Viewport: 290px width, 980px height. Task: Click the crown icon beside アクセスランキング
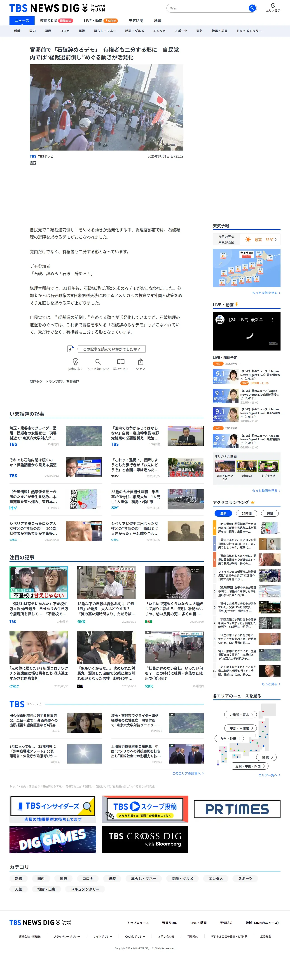point(253,502)
